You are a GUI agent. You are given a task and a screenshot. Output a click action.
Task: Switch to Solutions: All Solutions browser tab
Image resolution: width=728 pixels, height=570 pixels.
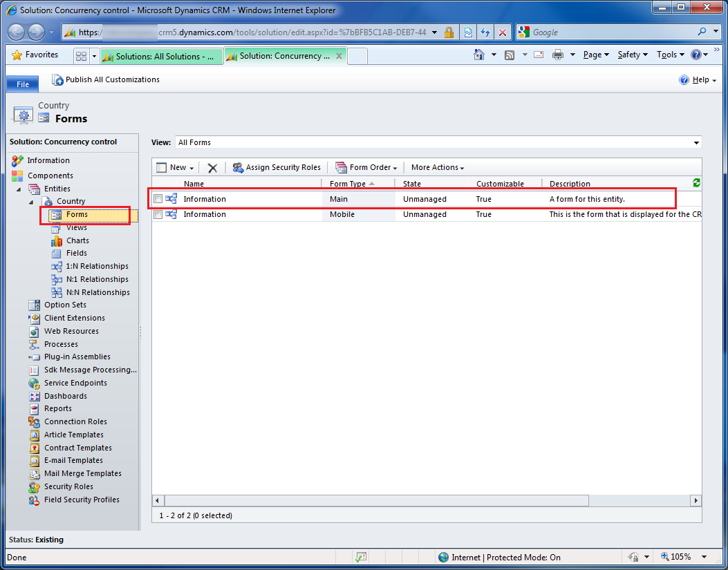tap(162, 56)
